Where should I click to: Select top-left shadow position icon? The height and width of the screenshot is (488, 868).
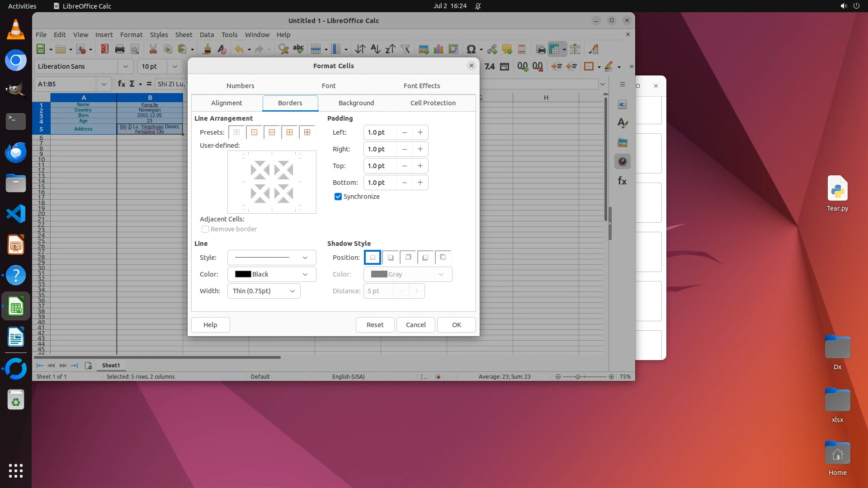coord(443,258)
